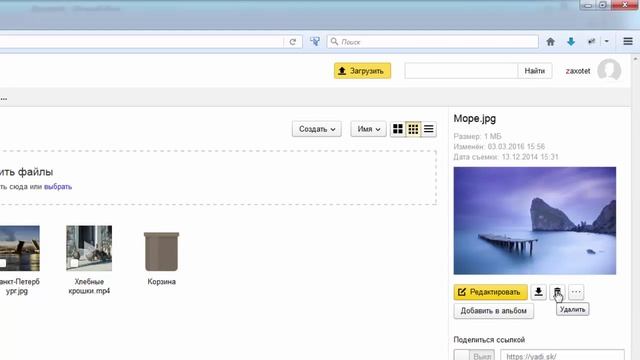Click the trident extension icon beside reload
This screenshot has width=640, height=360.
(x=315, y=41)
